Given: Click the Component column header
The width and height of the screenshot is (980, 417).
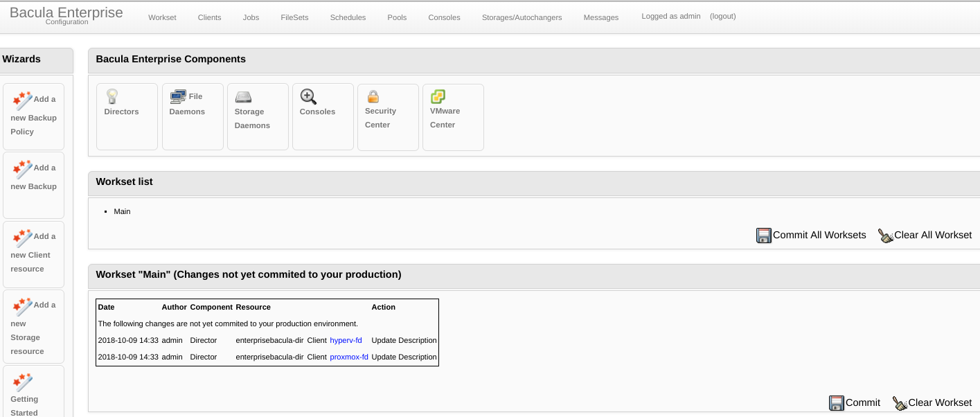Looking at the screenshot, I should coord(211,307).
